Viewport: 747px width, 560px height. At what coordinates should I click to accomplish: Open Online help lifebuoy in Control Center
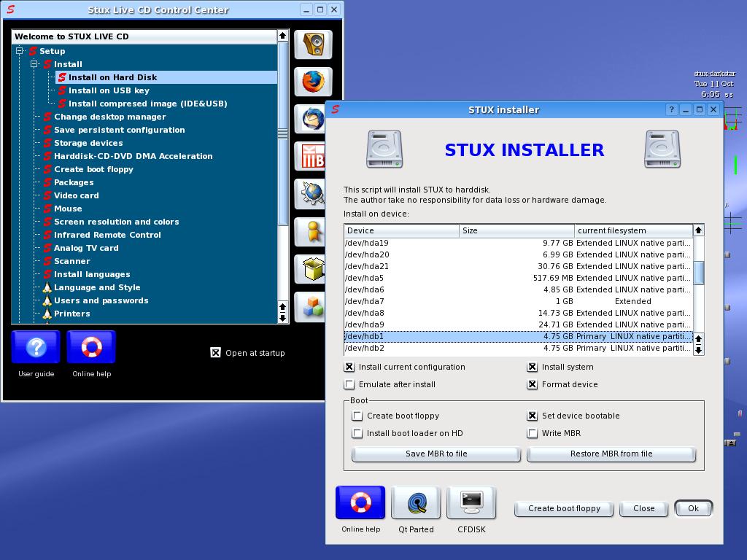coord(91,346)
